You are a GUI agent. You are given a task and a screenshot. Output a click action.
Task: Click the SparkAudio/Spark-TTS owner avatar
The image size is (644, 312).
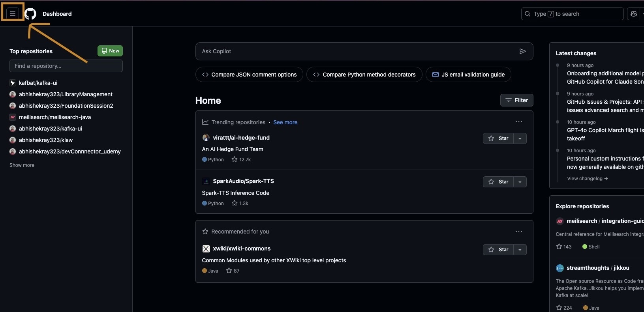pyautogui.click(x=206, y=181)
